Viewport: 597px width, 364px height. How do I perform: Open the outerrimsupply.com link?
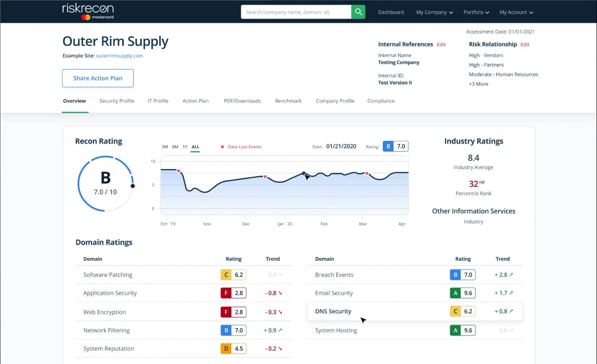pyautogui.click(x=119, y=56)
